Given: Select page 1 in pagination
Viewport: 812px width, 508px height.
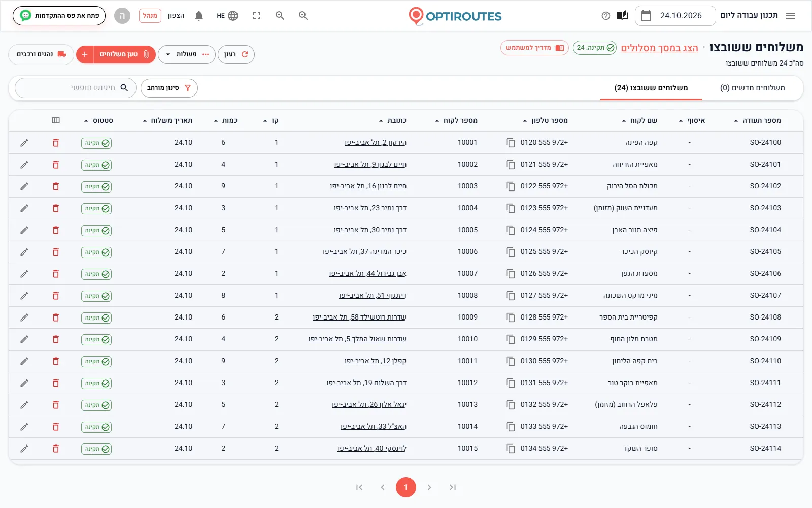Looking at the screenshot, I should 406,487.
